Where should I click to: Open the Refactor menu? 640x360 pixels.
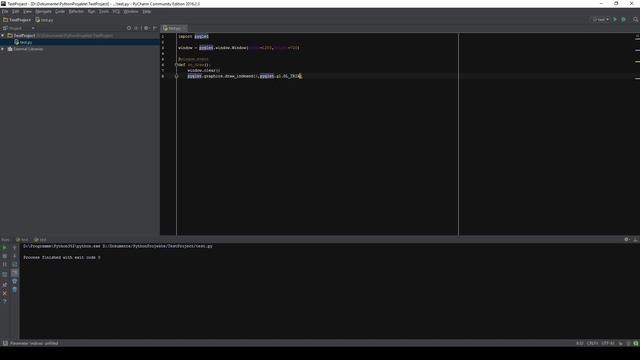[x=76, y=11]
